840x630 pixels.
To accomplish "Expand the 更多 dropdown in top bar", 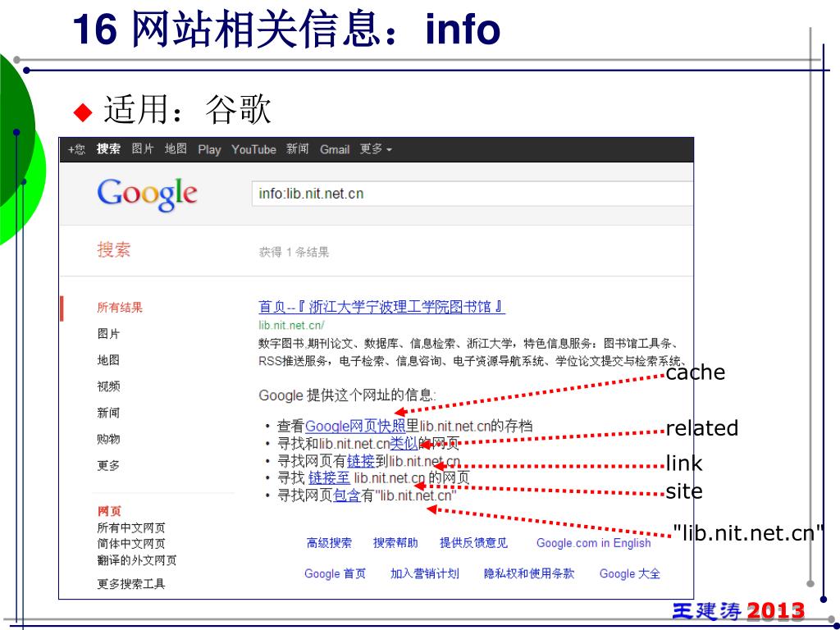I will pyautogui.click(x=376, y=149).
